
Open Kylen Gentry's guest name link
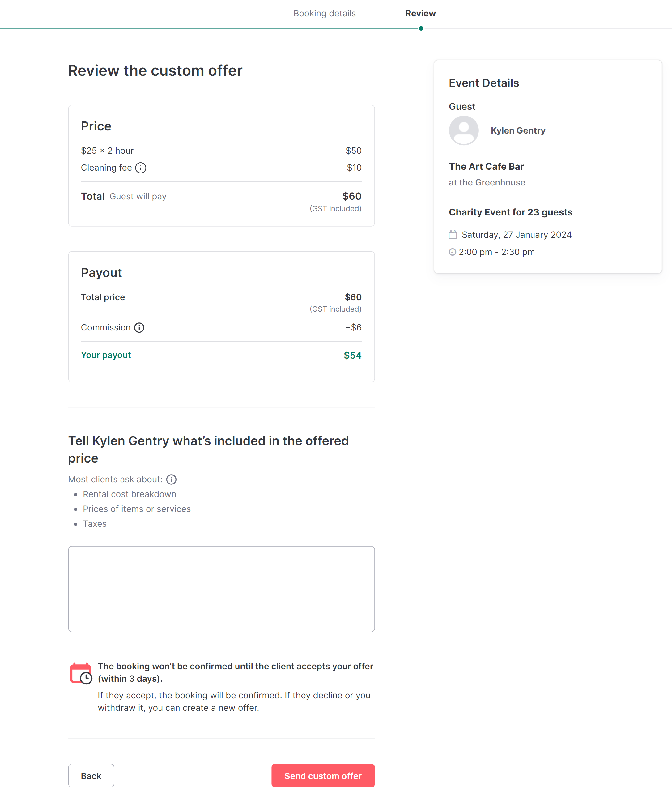[x=518, y=130]
